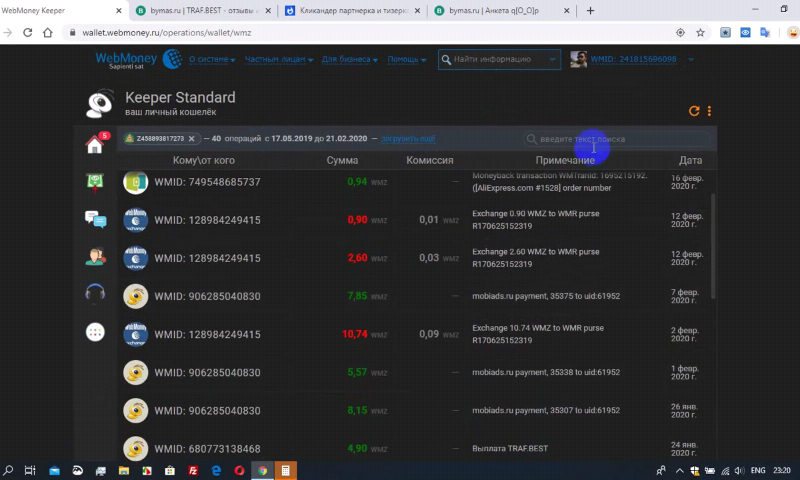
Task: Remove the Z458893817273 wallet filter chip
Action: pyautogui.click(x=191, y=139)
